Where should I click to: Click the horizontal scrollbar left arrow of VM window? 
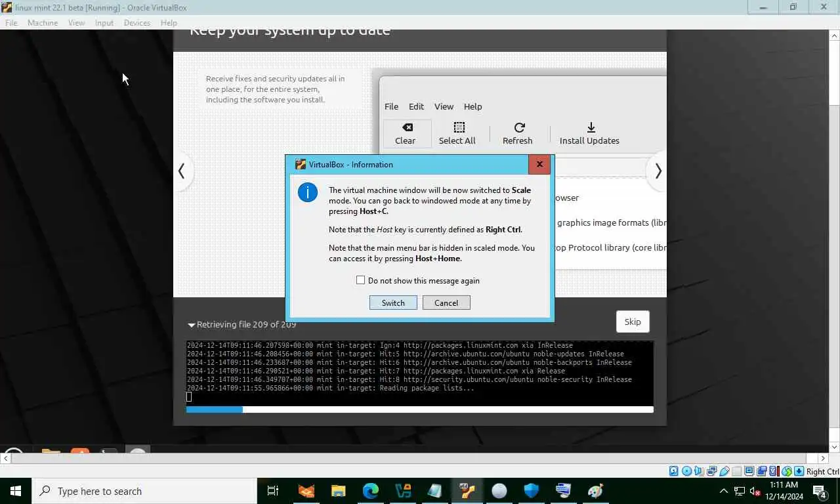pyautogui.click(x=5, y=458)
